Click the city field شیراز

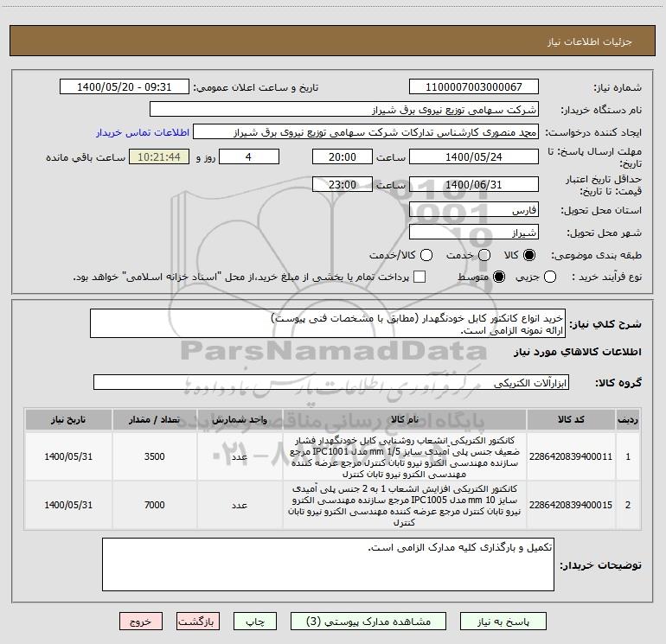coord(474,232)
